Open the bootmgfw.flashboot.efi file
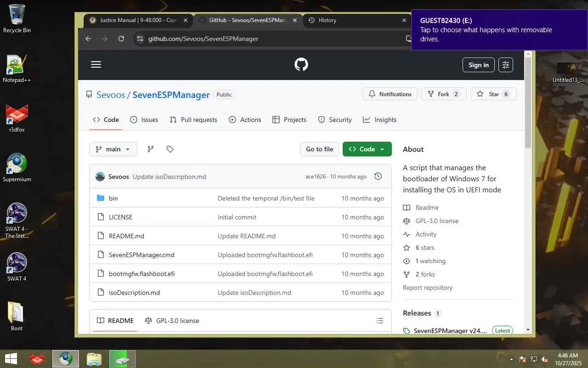This screenshot has height=368, width=588. (x=141, y=274)
